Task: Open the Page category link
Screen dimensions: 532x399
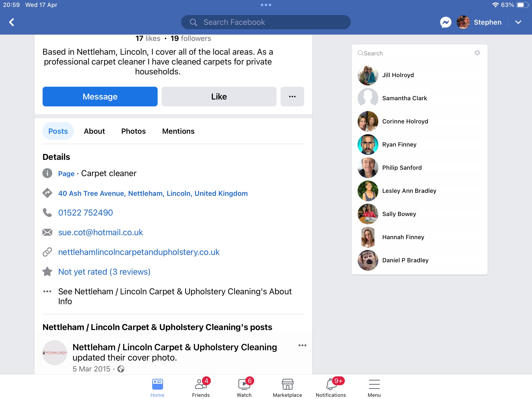Action: [66, 174]
